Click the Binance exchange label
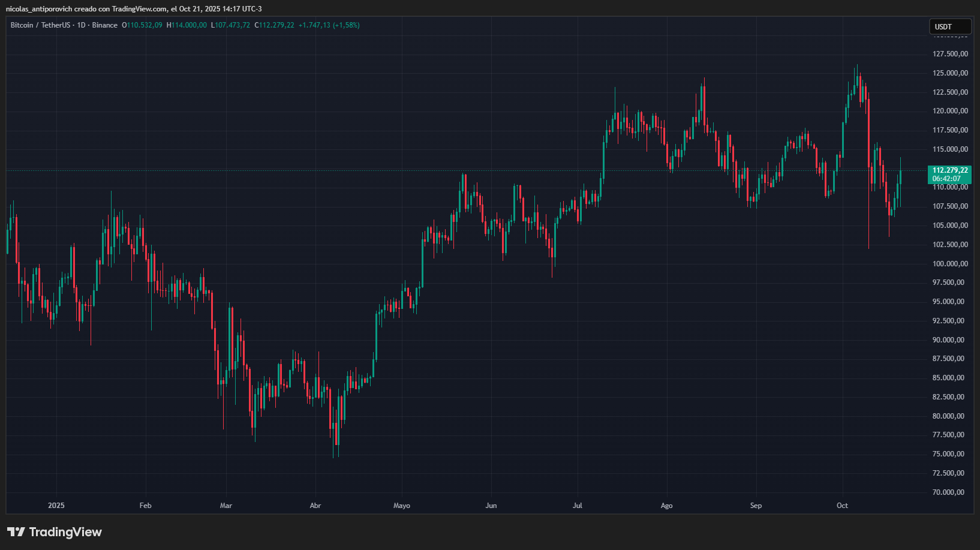 pos(105,25)
